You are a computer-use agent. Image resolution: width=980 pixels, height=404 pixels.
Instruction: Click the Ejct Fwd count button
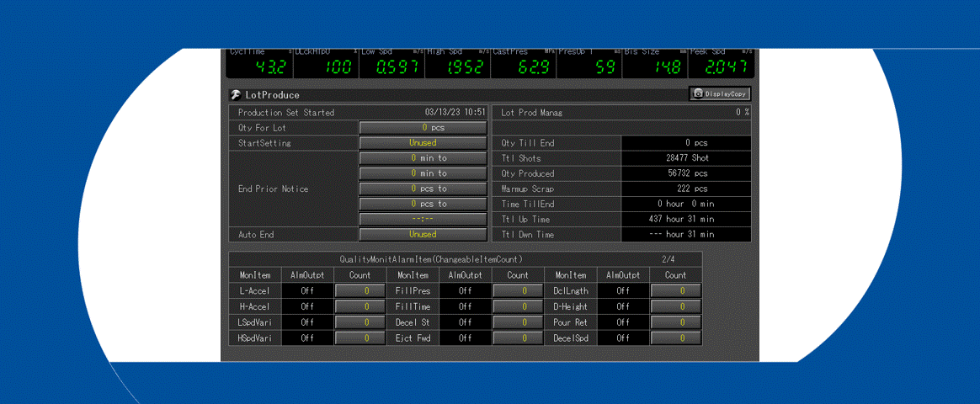click(518, 338)
